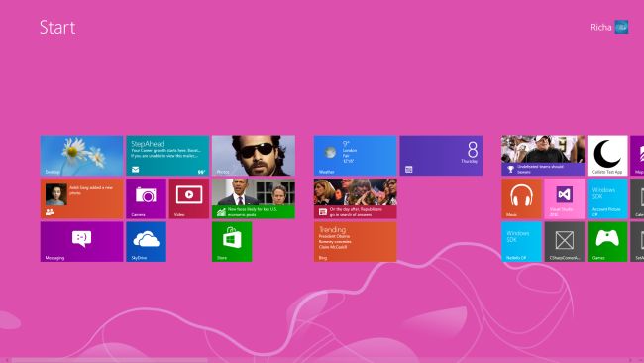Open the Messaging tile
The image size is (644, 363).
(x=81, y=242)
